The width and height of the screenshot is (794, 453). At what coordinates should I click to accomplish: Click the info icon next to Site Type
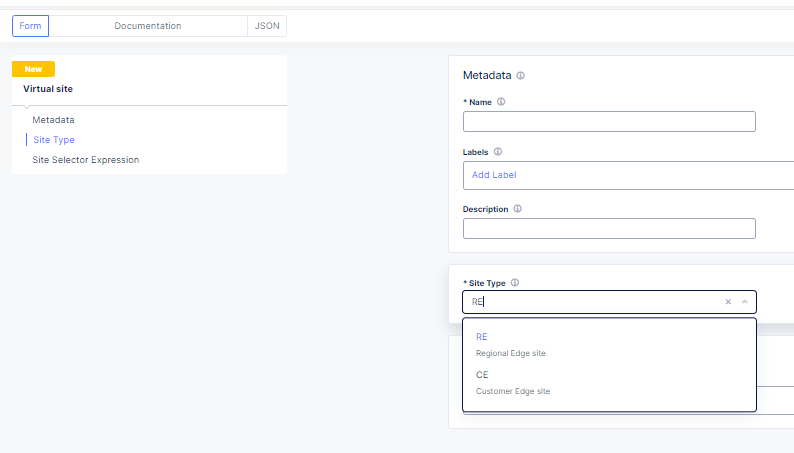pos(515,283)
